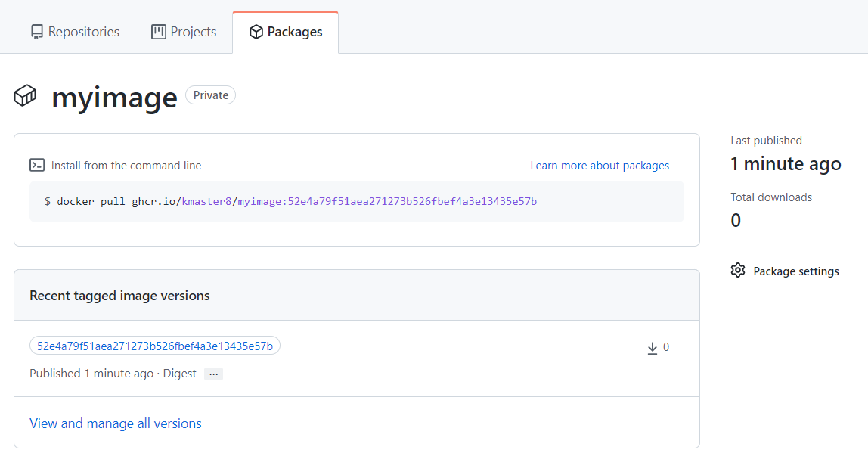Click the terminal icon near Install instructions

tap(37, 165)
